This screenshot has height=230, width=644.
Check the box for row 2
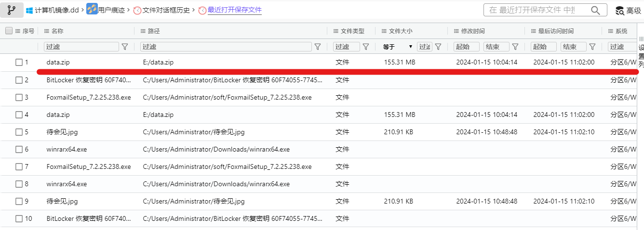(x=19, y=80)
